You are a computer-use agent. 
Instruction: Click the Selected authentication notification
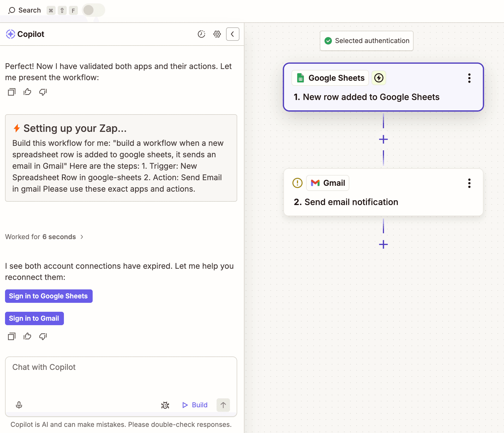click(x=367, y=41)
